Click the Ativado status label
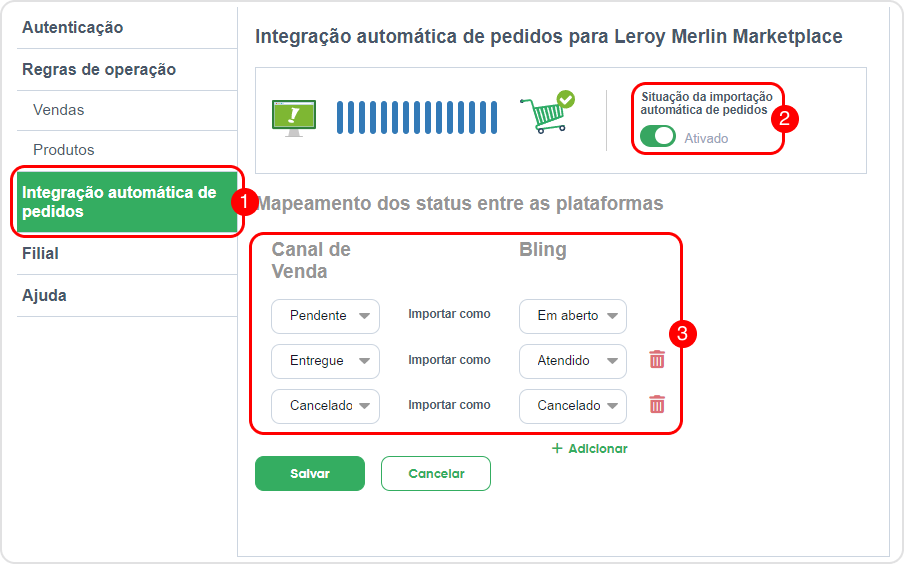The image size is (904, 564). 706,138
